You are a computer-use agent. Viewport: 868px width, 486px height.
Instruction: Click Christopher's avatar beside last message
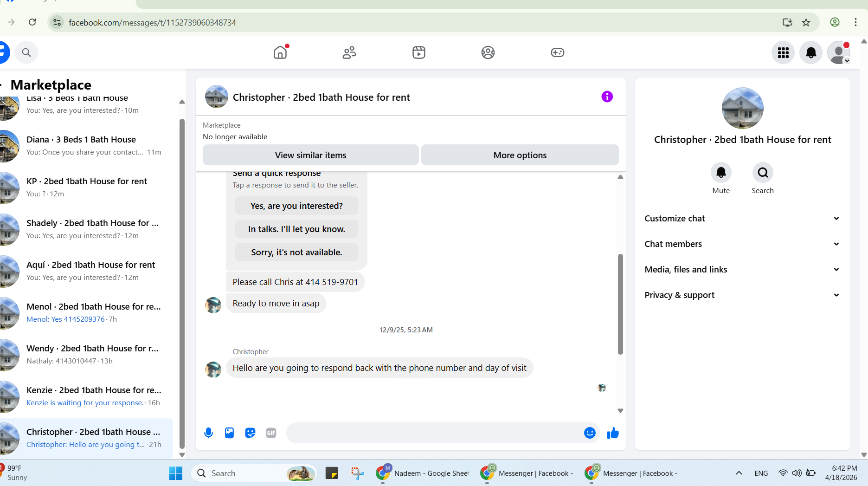213,369
